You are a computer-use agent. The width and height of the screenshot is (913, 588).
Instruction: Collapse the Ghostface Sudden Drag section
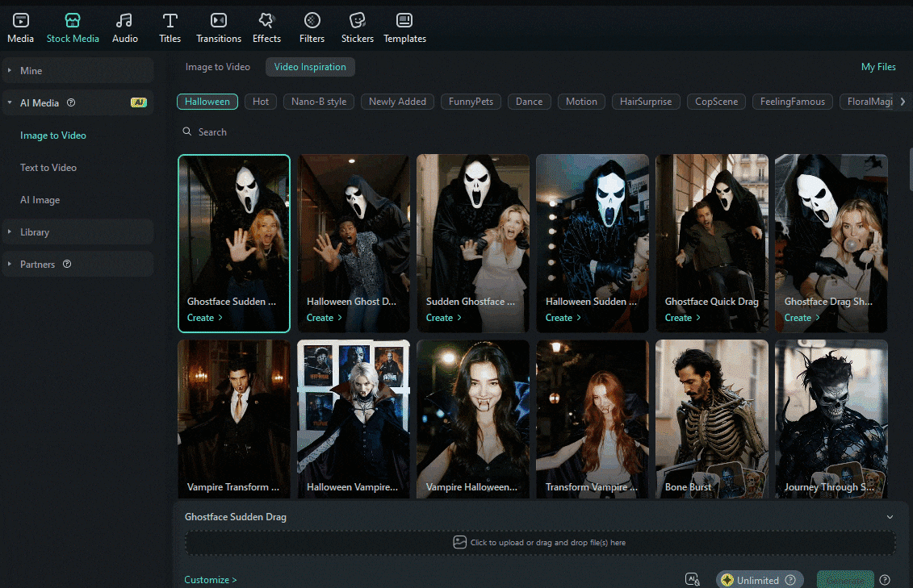(890, 516)
